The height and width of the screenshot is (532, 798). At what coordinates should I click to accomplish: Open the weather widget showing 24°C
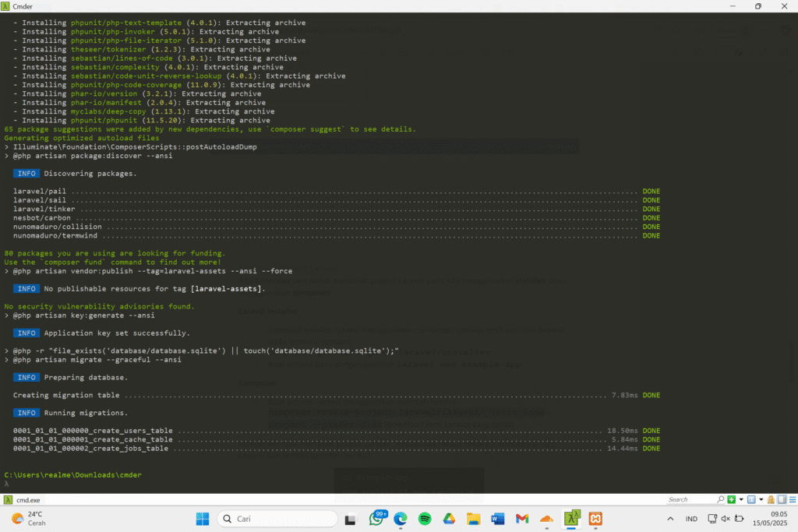28,519
